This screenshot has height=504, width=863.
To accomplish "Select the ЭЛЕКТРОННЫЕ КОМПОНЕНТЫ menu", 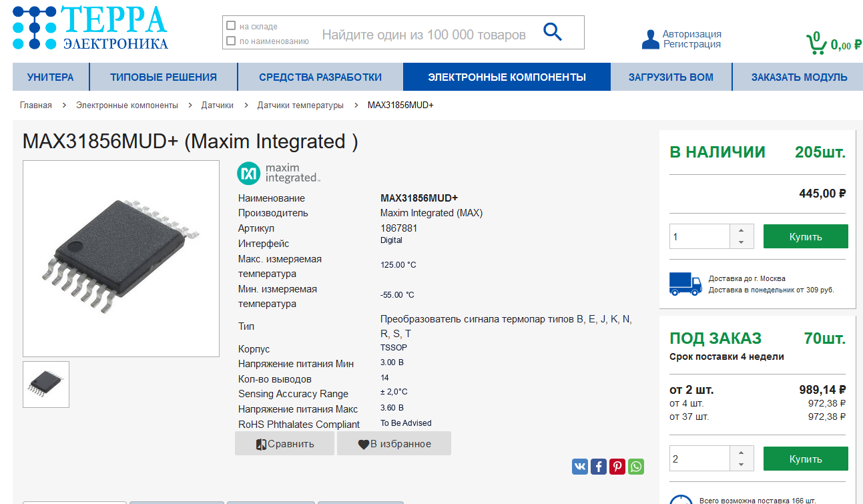I will [507, 77].
